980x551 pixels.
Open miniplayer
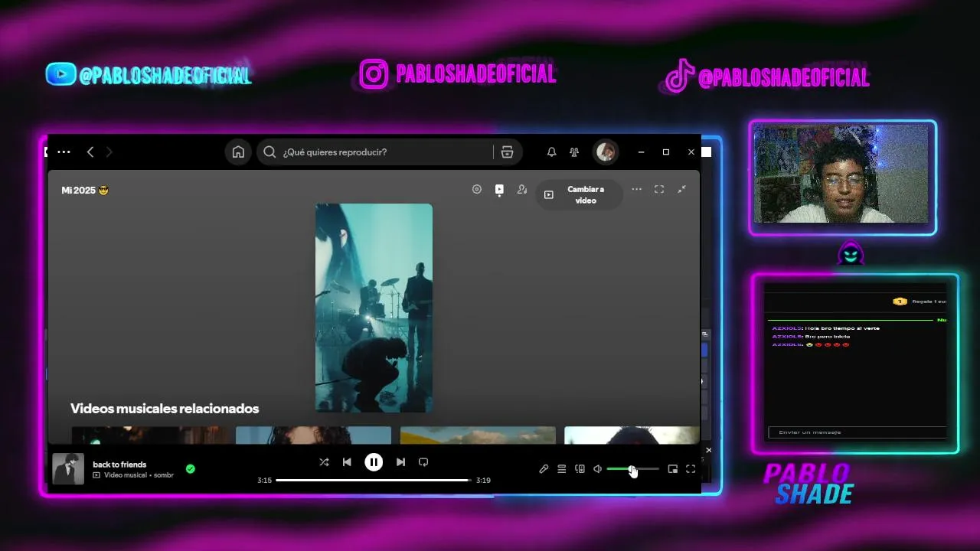[673, 469]
